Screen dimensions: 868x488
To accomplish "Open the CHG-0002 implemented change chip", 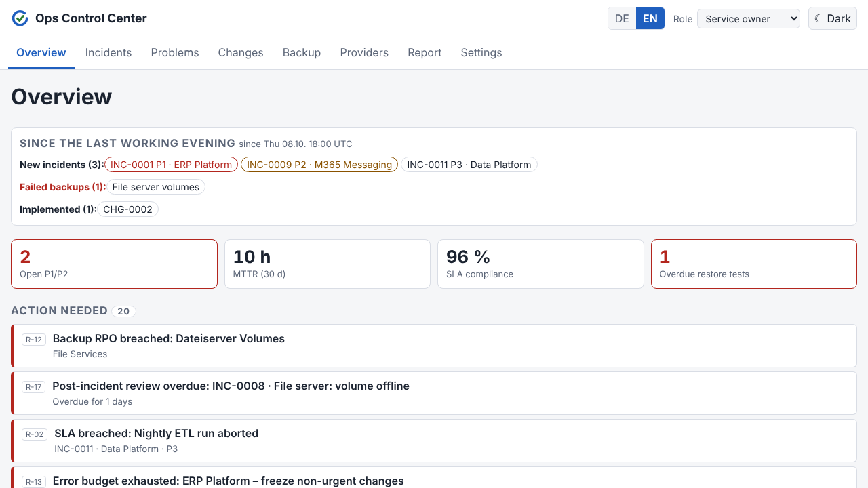I will coord(127,209).
